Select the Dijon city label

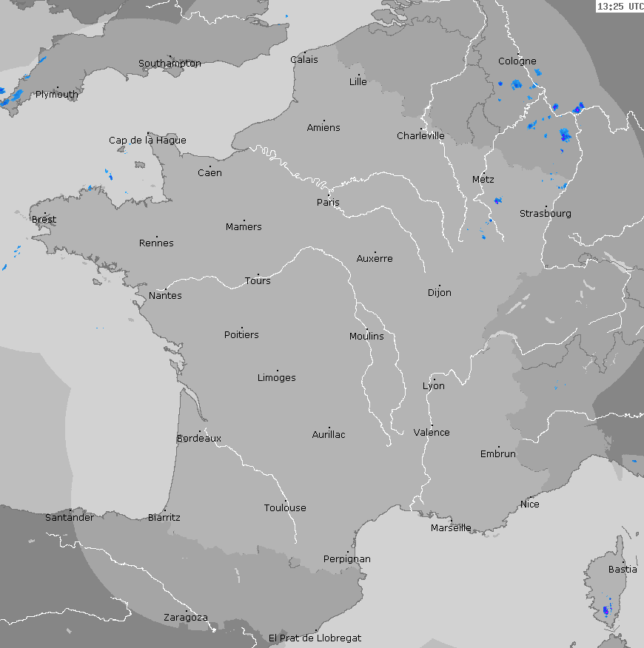(439, 293)
